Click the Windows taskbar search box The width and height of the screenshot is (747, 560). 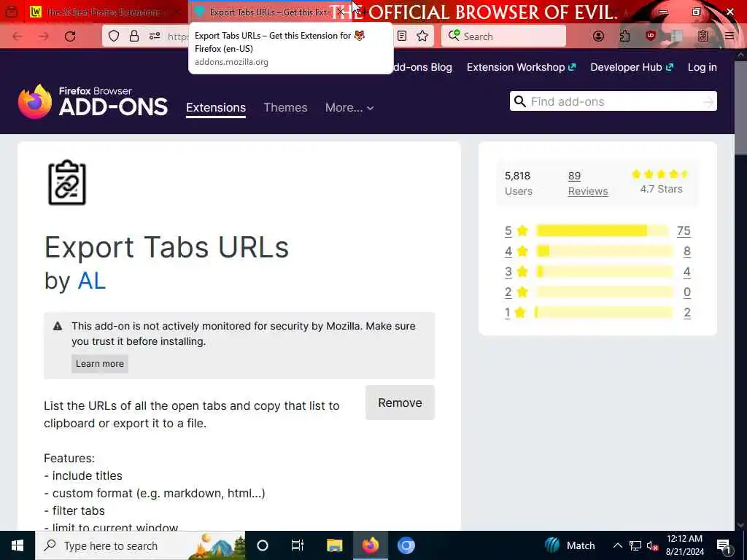click(x=140, y=545)
